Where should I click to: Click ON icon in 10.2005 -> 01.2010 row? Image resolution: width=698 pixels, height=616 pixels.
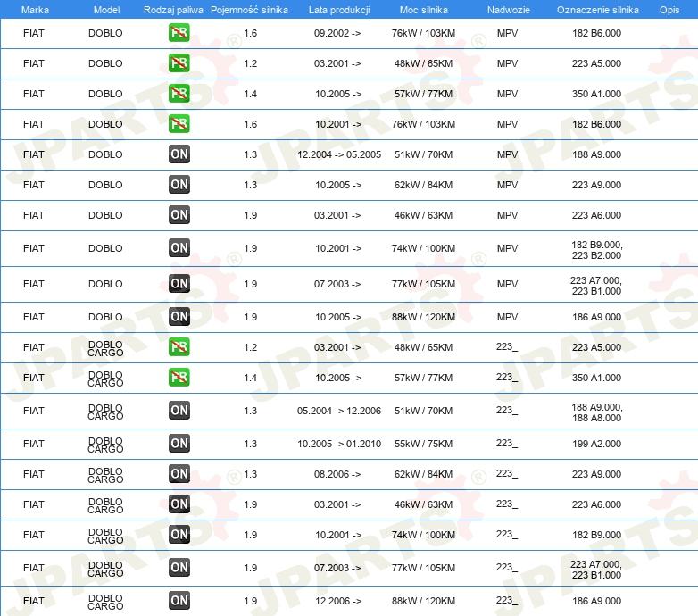pos(179,444)
